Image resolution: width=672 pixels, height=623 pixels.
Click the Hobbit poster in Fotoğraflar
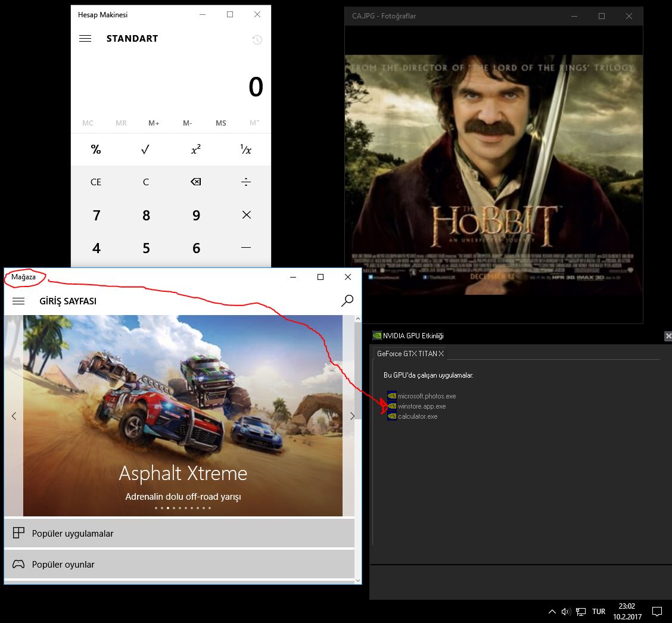pyautogui.click(x=494, y=175)
